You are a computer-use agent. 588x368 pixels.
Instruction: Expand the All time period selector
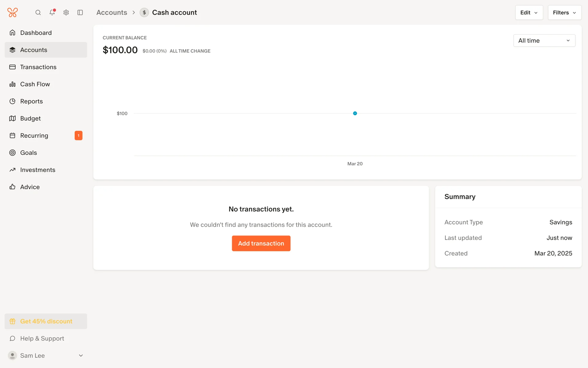point(544,40)
